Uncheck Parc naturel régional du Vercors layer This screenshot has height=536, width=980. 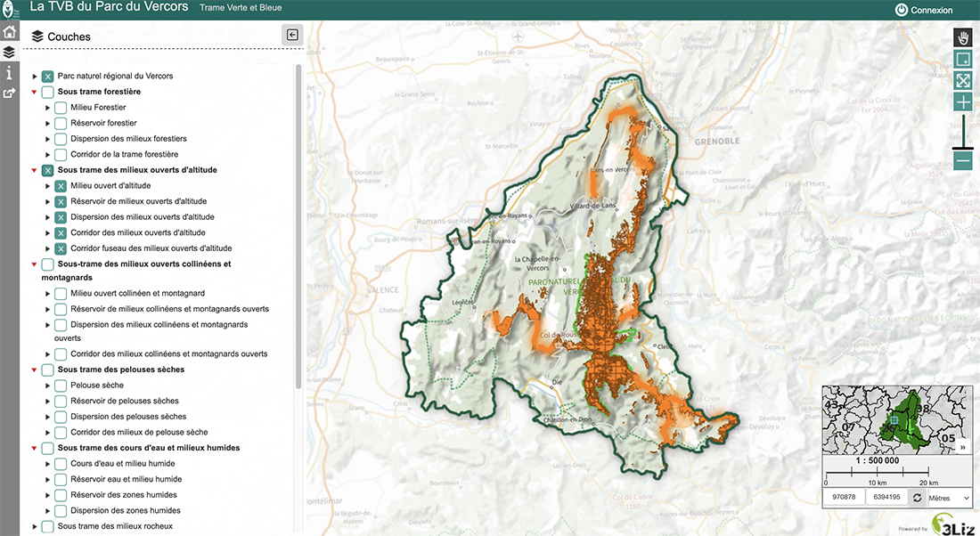click(46, 76)
